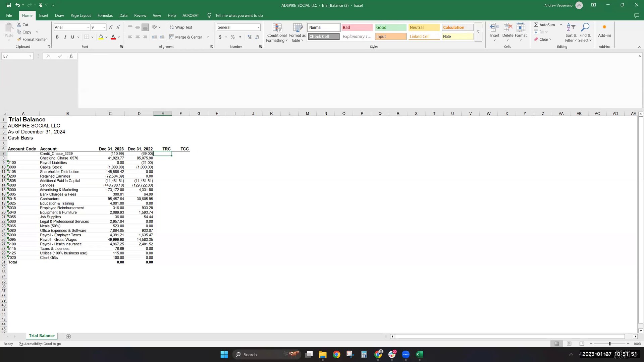Expand the Merge & Center dropdown arrow
644x362 pixels.
[208, 37]
